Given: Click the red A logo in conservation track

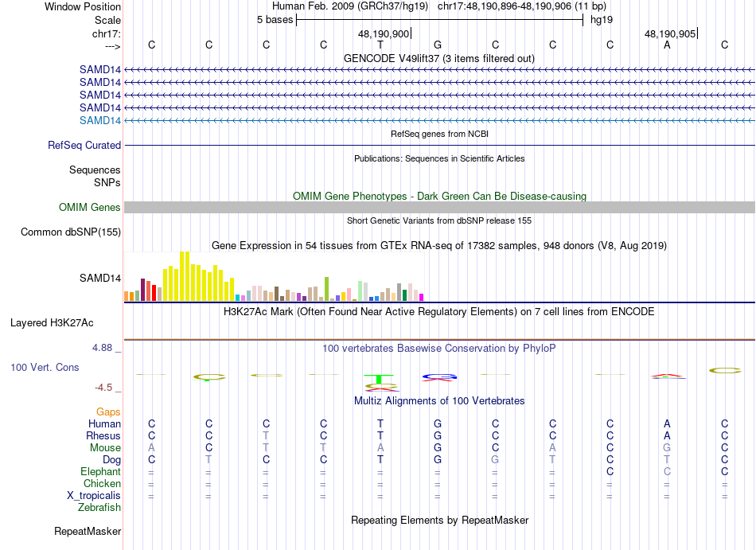Looking at the screenshot, I should coord(667,375).
